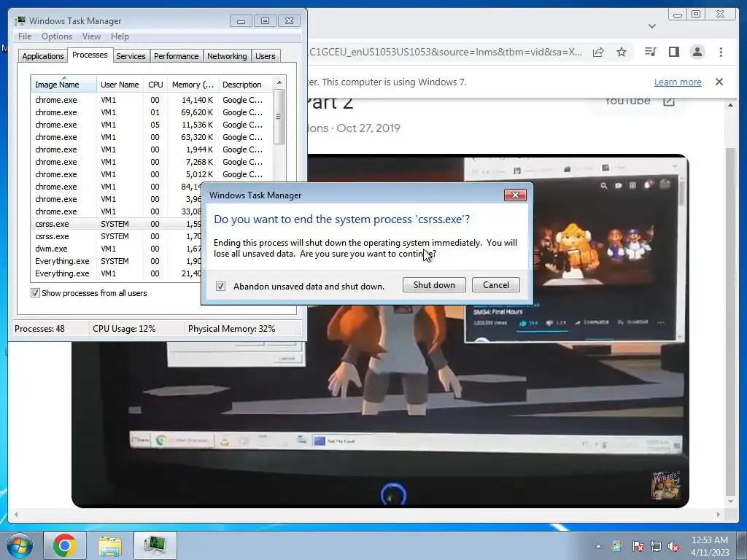
Task: Bookmark this page with the star icon
Action: (622, 52)
